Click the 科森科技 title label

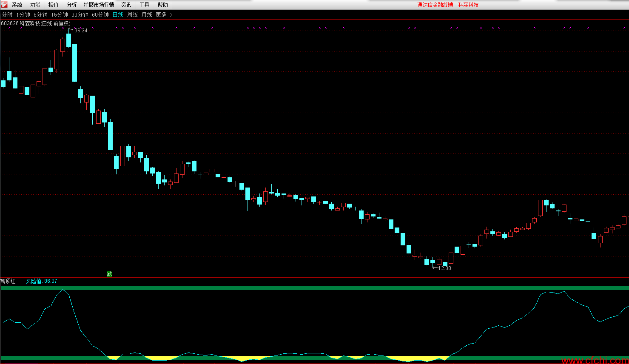pos(469,5)
